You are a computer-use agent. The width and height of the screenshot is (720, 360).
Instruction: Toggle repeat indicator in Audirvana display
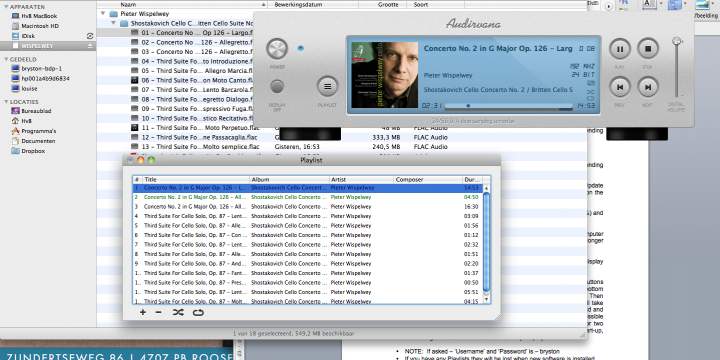coord(591,98)
